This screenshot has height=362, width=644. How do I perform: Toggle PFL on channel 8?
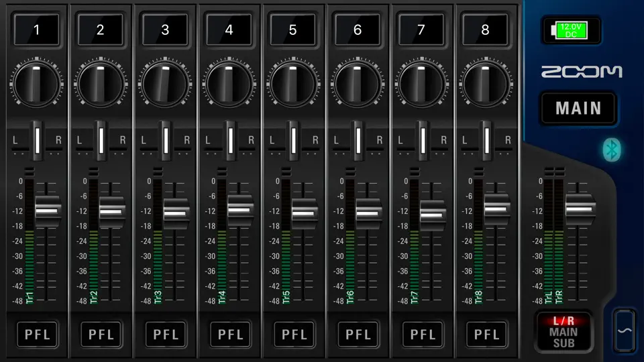pos(487,335)
